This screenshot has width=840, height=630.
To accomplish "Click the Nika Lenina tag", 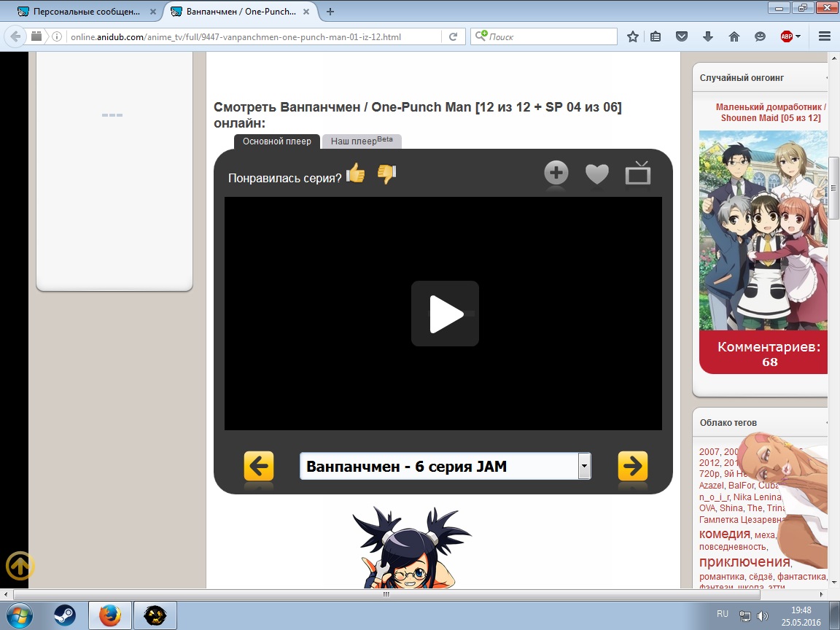I will click(x=757, y=497).
